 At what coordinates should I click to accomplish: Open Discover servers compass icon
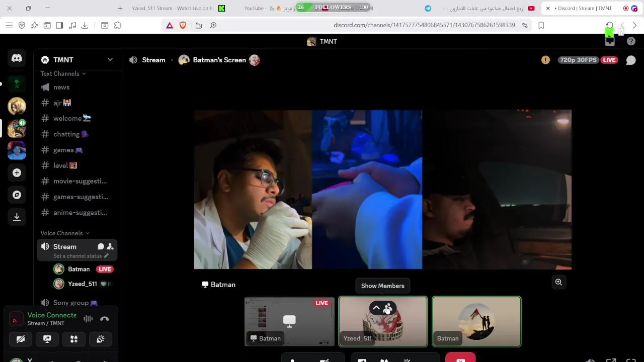(17, 195)
